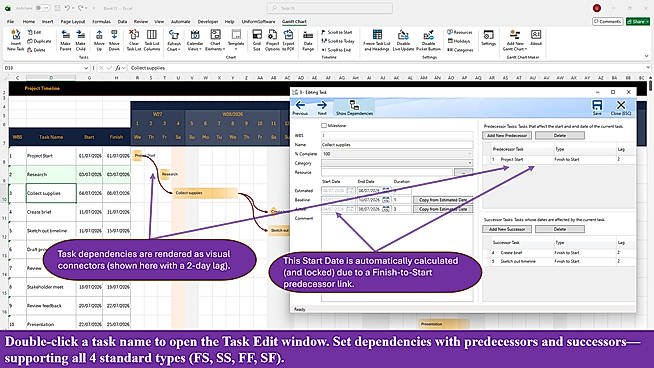Toggle Show Dependencies in Editing Task window
This screenshot has width=654, height=368.
(x=354, y=108)
